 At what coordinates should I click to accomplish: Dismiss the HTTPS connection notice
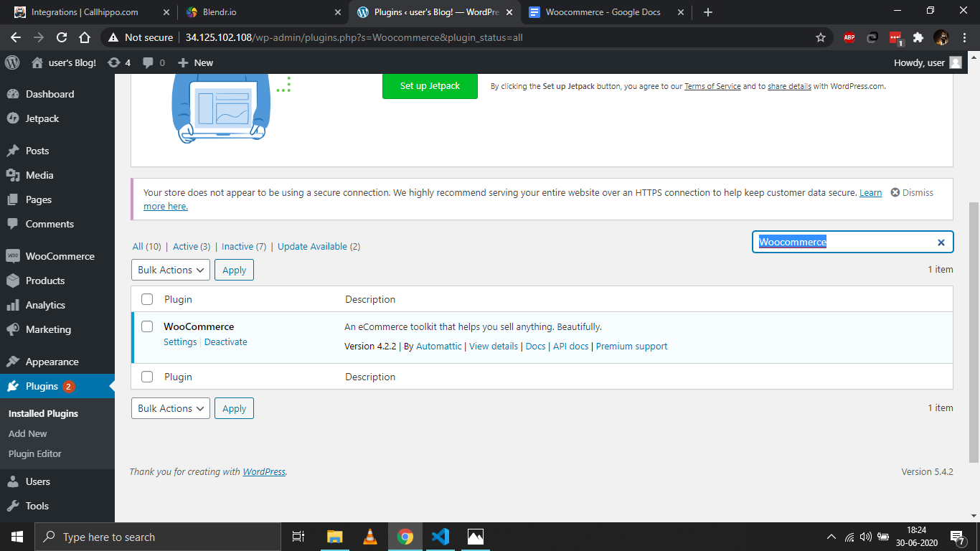[912, 192]
